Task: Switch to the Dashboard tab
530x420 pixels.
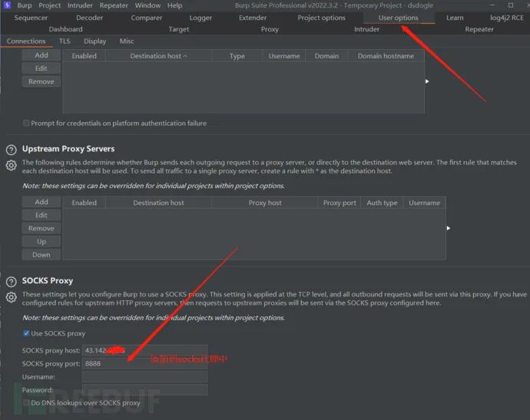Action: (x=65, y=29)
